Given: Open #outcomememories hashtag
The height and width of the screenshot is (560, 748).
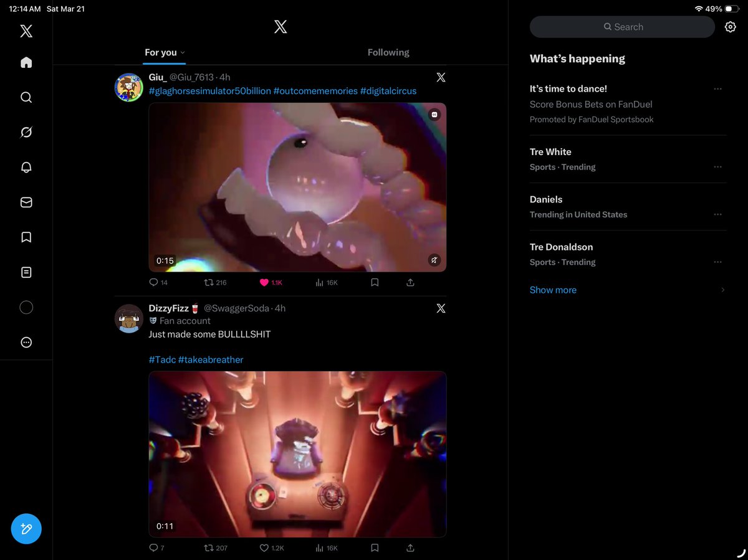Looking at the screenshot, I should (x=315, y=91).
